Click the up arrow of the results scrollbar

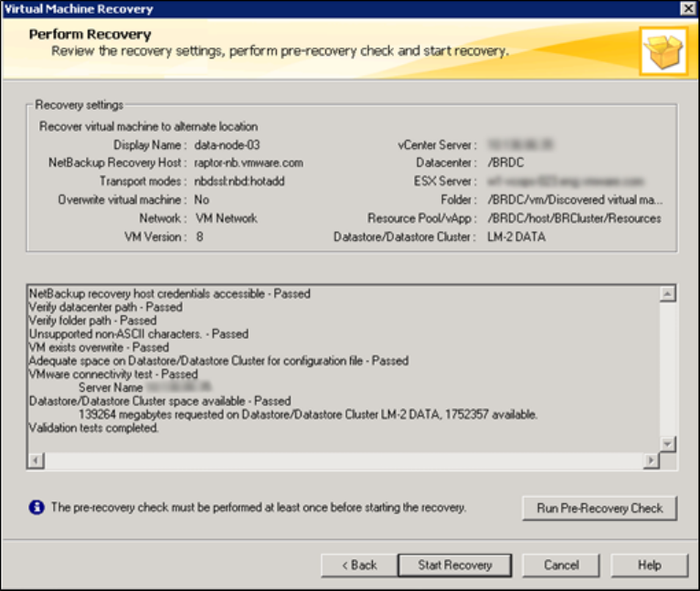point(667,294)
